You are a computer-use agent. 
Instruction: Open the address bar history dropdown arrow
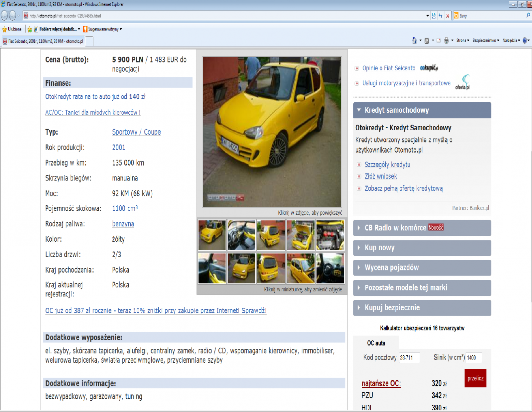point(428,16)
